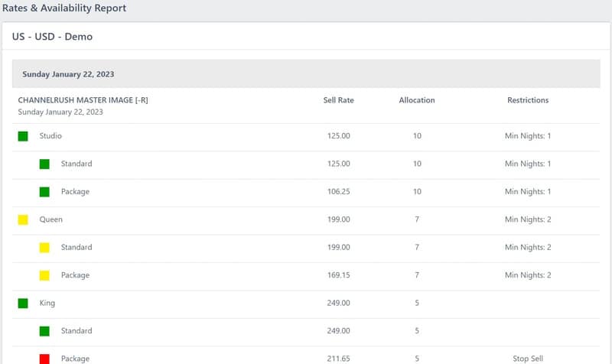Screen dimensions: 612x364
Task: Click the US - USD - Demo heading
Action: tap(52, 36)
